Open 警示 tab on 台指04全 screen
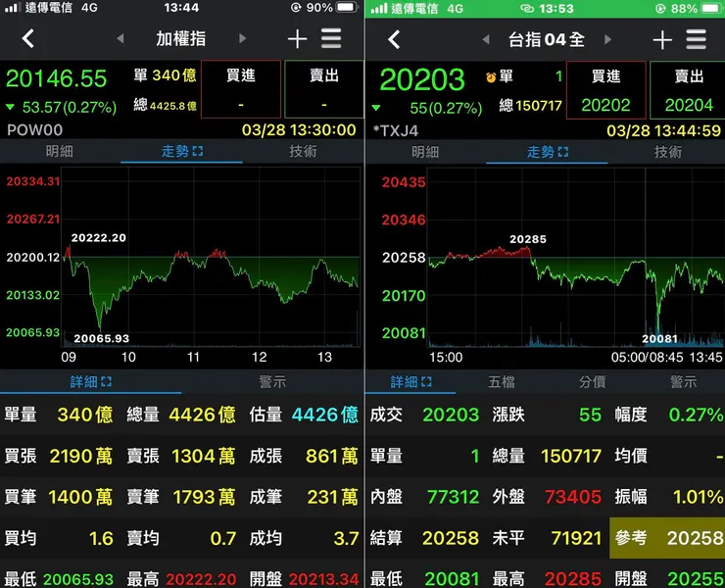Screen dimensions: 725x588 (683, 381)
